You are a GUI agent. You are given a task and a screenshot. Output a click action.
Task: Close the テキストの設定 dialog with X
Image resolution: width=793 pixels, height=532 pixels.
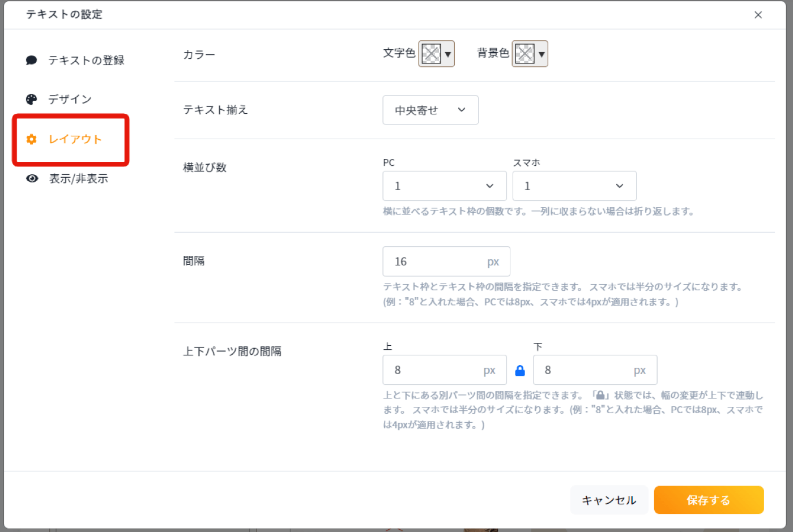click(758, 15)
